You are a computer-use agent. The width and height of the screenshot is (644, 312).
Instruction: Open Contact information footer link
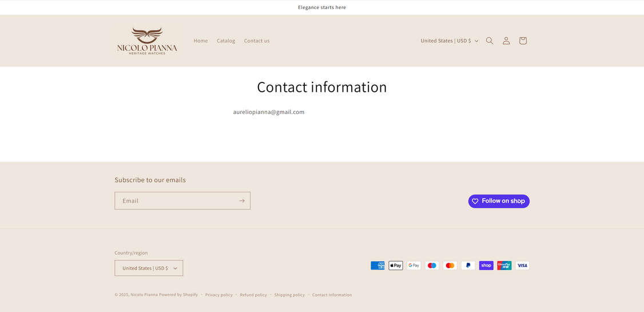click(x=332, y=295)
